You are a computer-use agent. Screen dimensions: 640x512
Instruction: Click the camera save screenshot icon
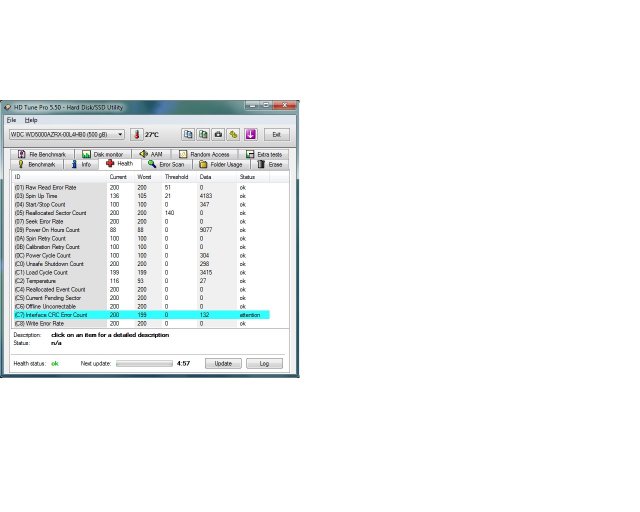click(x=218, y=134)
